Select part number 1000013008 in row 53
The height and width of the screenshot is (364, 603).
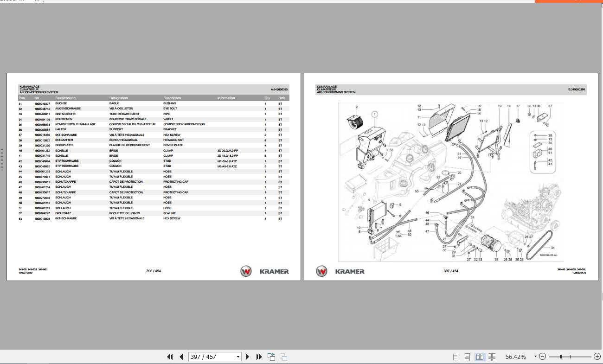point(42,218)
